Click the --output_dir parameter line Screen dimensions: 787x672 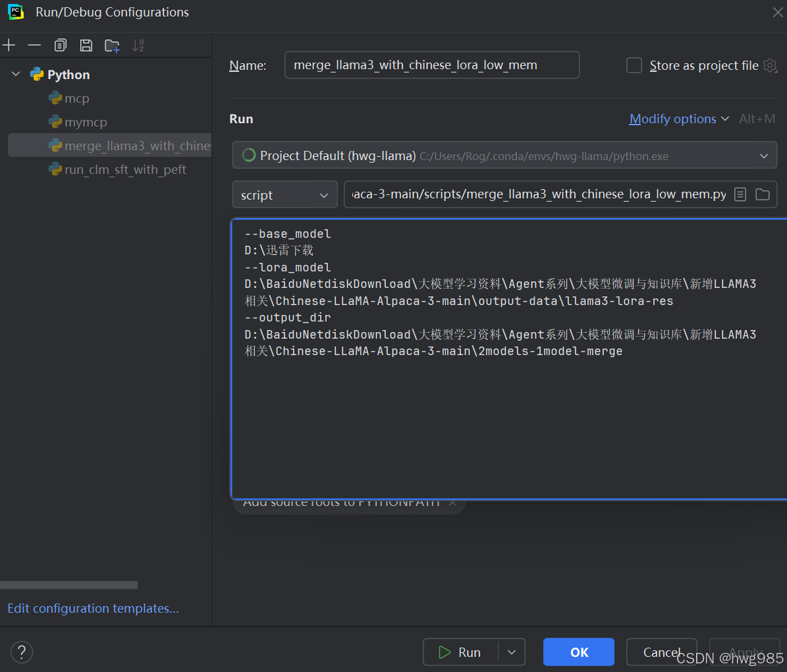click(288, 318)
